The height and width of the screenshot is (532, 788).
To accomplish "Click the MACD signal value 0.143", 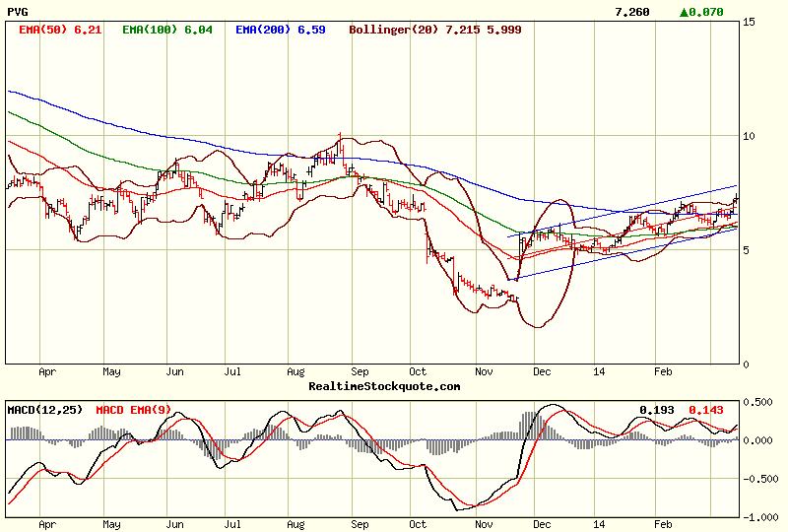I will (x=705, y=410).
